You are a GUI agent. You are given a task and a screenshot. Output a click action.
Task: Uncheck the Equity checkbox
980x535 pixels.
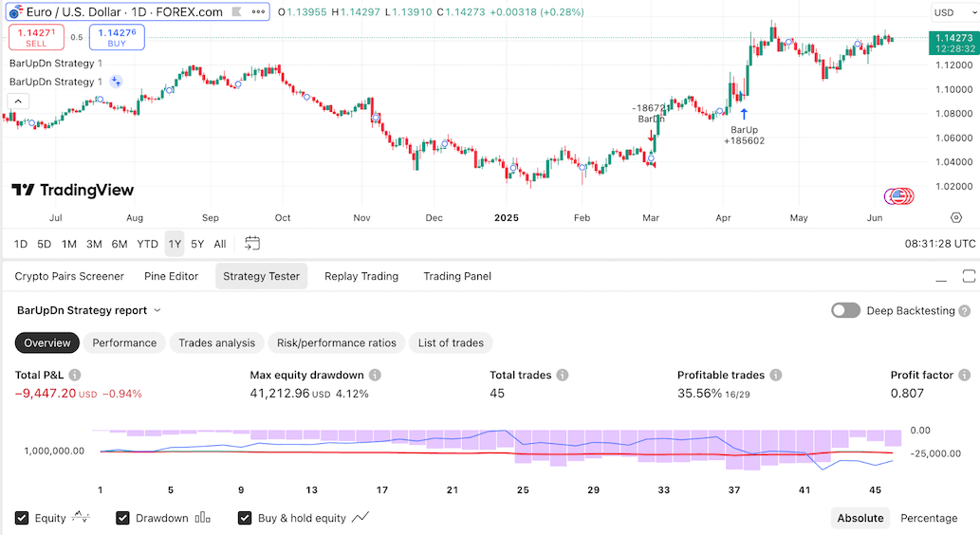pos(22,518)
